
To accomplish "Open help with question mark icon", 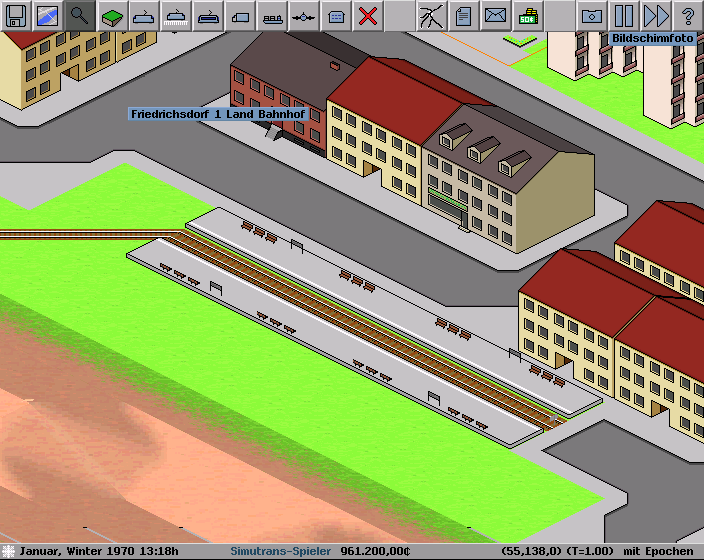I will (688, 15).
